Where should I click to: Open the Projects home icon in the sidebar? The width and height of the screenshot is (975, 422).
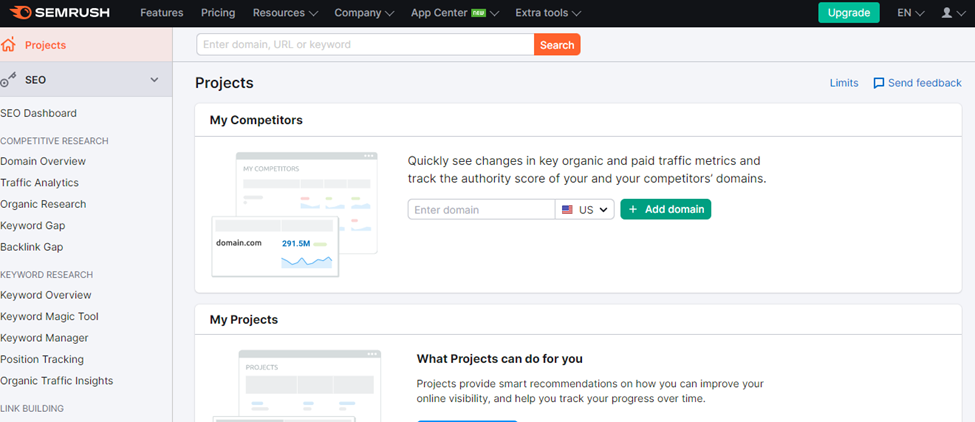point(8,45)
